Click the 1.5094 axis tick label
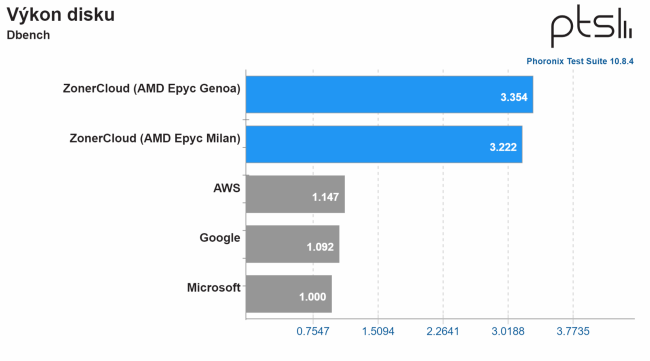The width and height of the screenshot is (650, 361). [378, 332]
